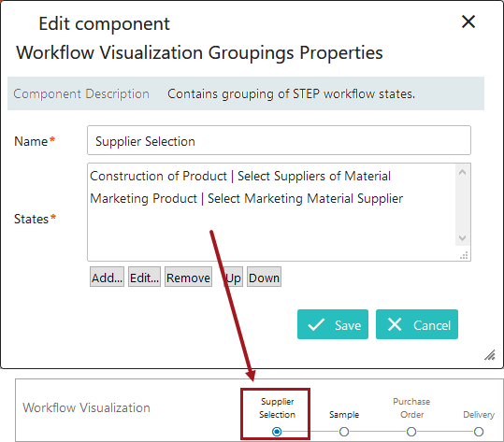Remove the selected state entry
The image size is (504, 442).
(188, 277)
